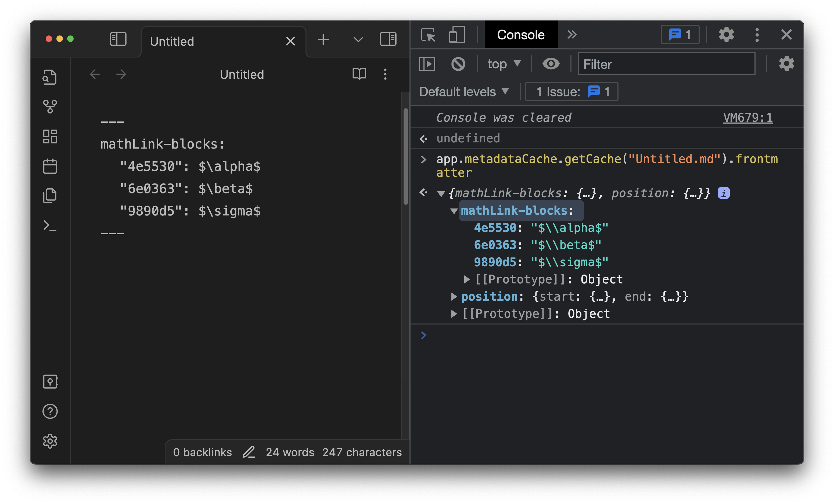Create a live expression with the eye icon
The width and height of the screenshot is (834, 504).
click(551, 64)
